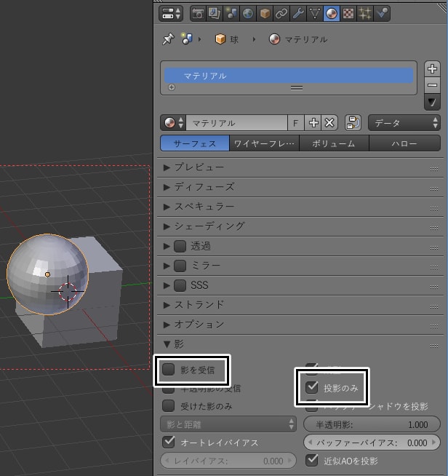Open Physics properties icon
This screenshot has width=448, height=476.
pyautogui.click(x=382, y=13)
